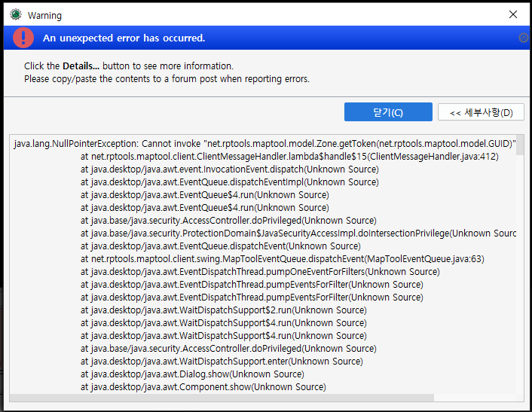Click the vertical scrollbar thumb of stack trace
The width and height of the screenshot is (532, 412).
(x=520, y=145)
